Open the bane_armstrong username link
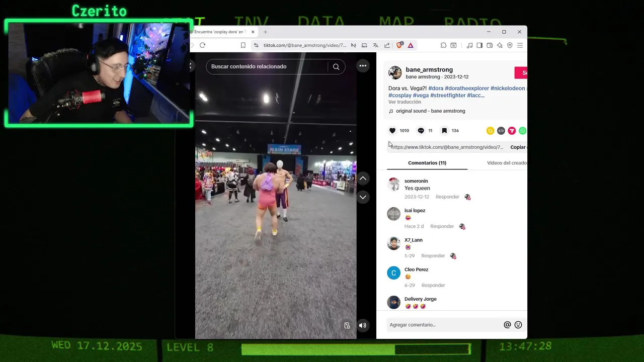The image size is (644, 362). [x=429, y=69]
